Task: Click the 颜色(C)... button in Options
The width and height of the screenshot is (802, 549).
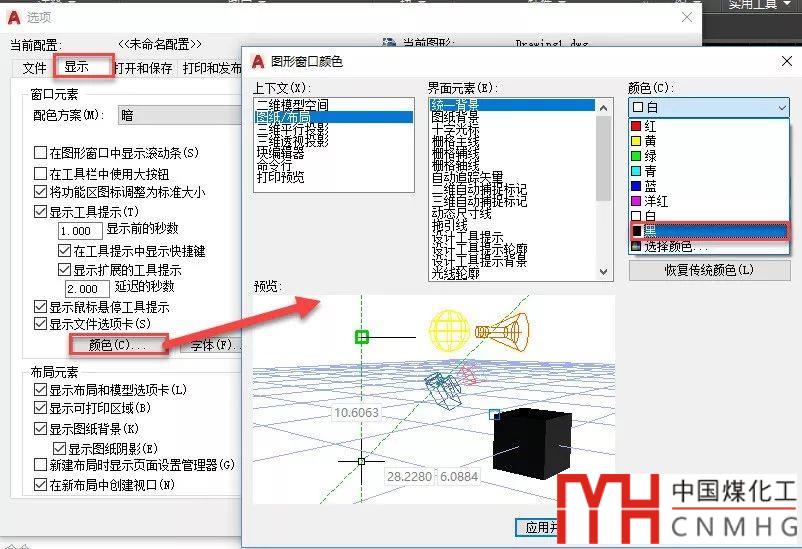Action: (118, 345)
